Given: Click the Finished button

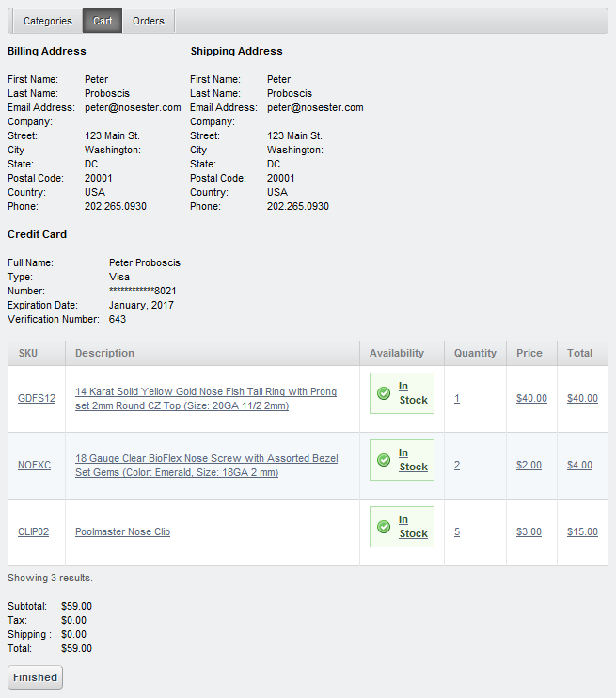Looking at the screenshot, I should coord(35,677).
